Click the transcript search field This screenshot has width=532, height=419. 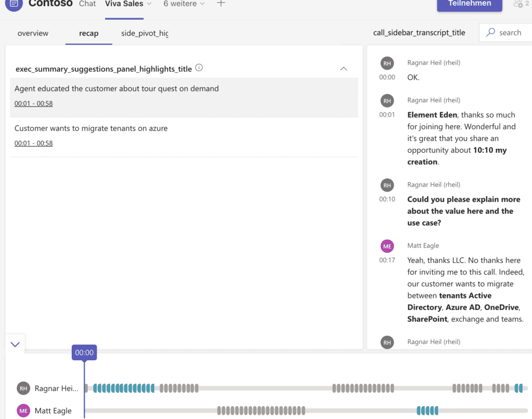tap(506, 33)
